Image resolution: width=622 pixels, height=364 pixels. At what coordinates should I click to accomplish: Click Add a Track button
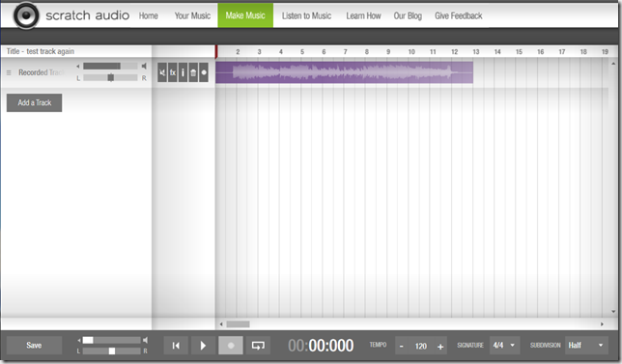click(34, 102)
